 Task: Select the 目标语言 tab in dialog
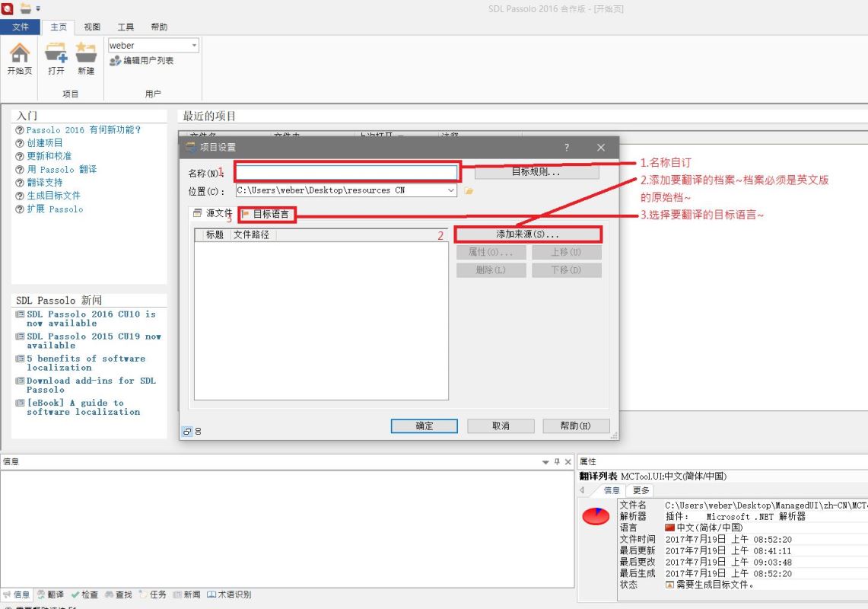tap(265, 214)
